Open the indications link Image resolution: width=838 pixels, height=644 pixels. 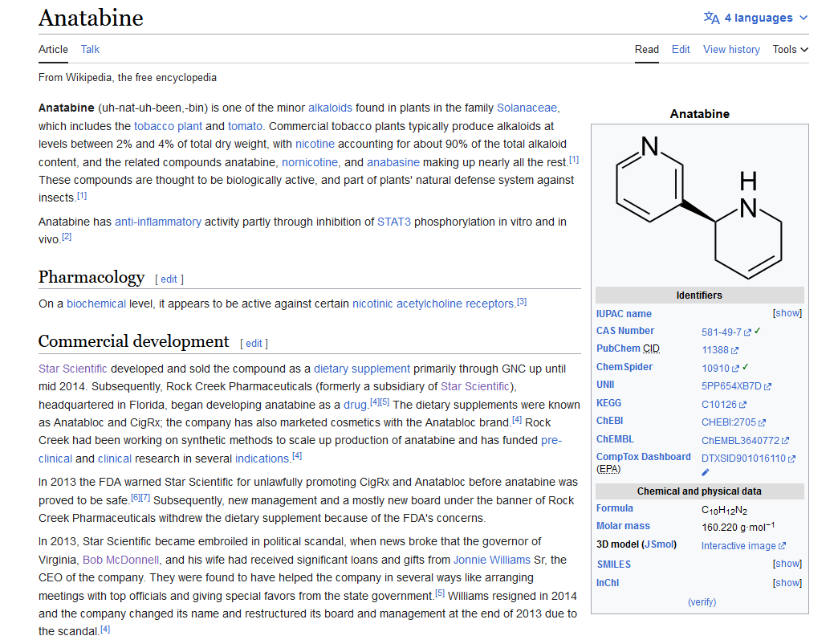tap(262, 459)
